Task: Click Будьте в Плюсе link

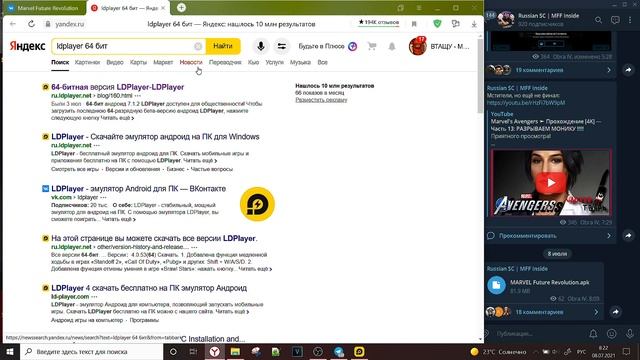Action: pos(327,46)
